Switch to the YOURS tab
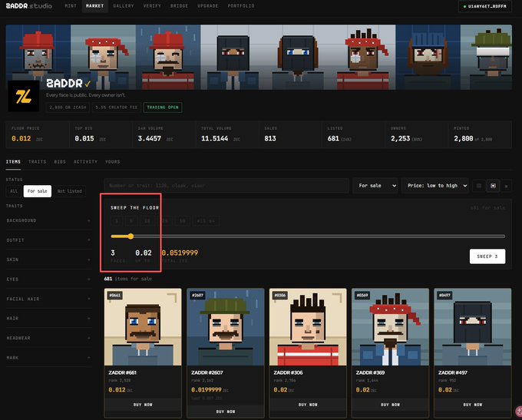Viewport: 522px width, 420px height. 113,161
